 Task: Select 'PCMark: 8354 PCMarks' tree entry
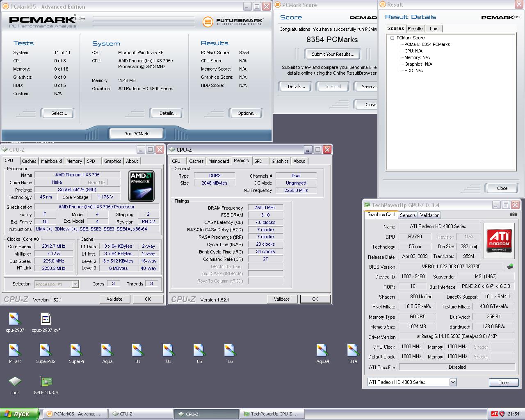coord(427,44)
